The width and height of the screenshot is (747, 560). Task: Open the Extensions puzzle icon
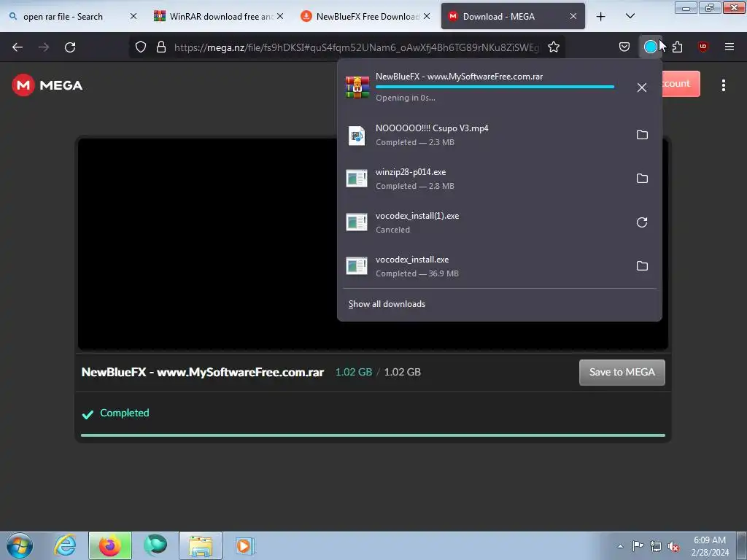tap(677, 47)
